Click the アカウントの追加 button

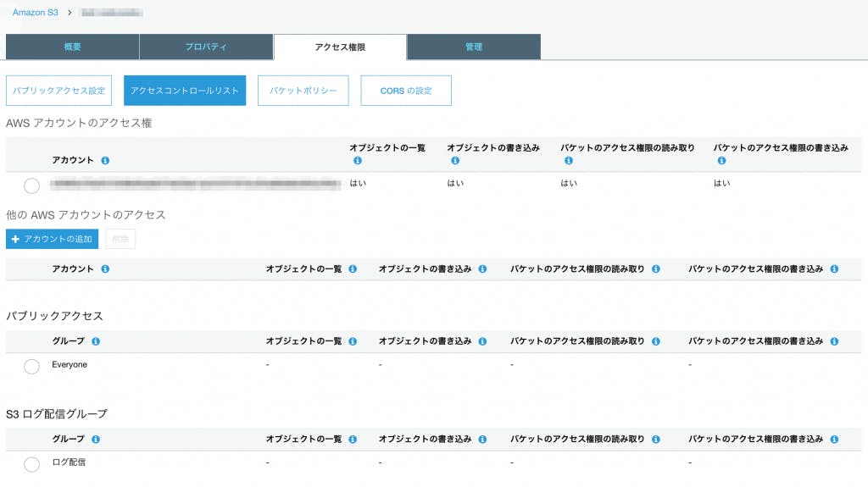(53, 239)
